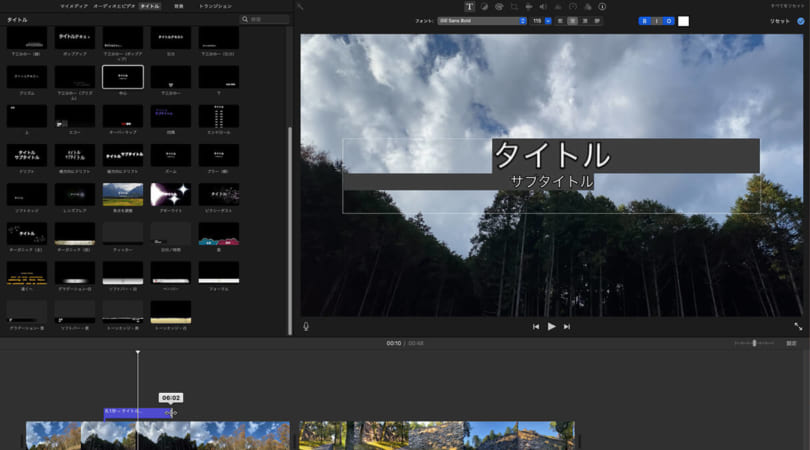Open the clip information (i) panel
The height and width of the screenshot is (450, 810).
[602, 6]
